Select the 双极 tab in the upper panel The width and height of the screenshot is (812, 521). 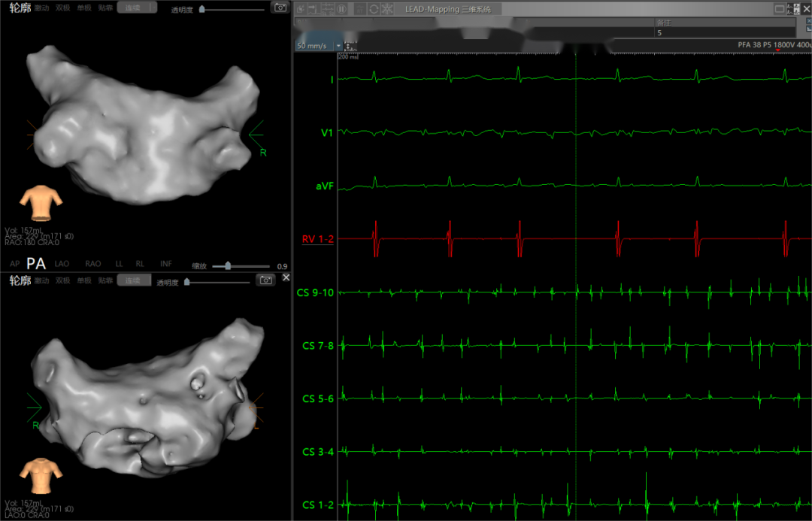[62, 8]
